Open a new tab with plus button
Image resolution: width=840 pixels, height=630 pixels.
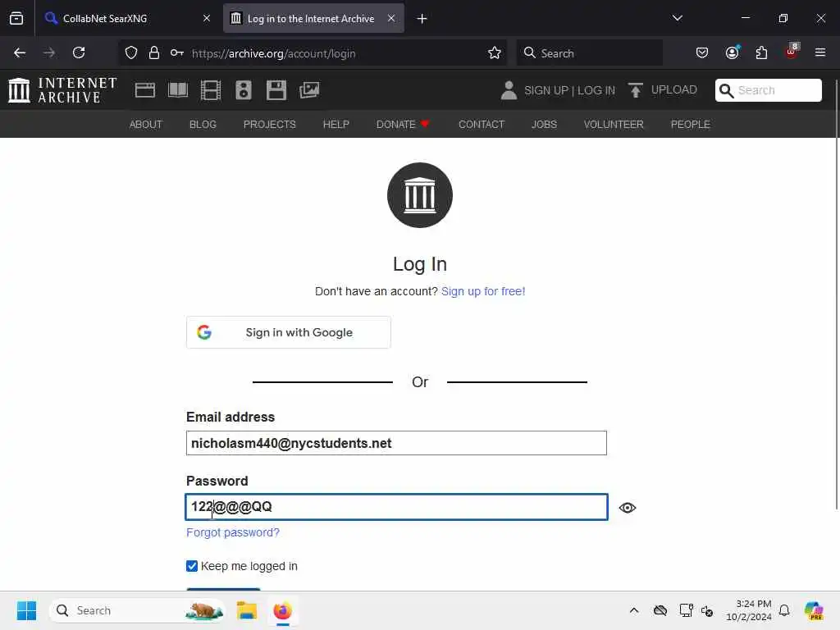[x=422, y=19]
